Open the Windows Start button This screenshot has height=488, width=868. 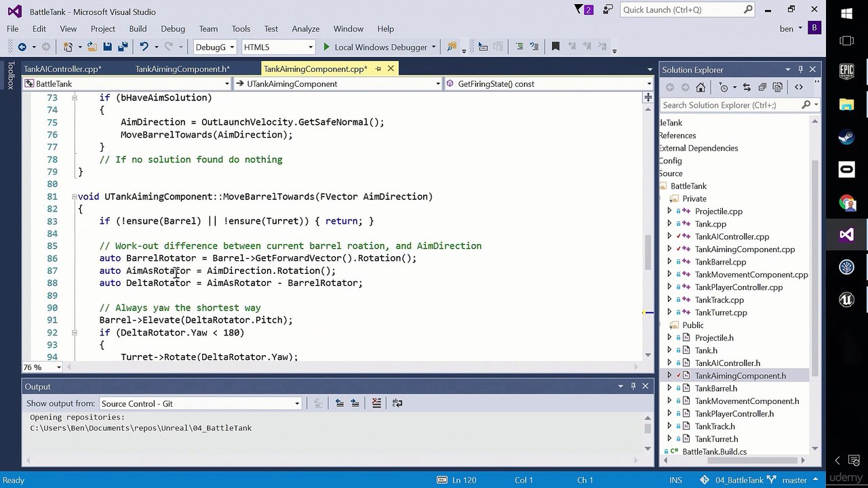(x=846, y=12)
